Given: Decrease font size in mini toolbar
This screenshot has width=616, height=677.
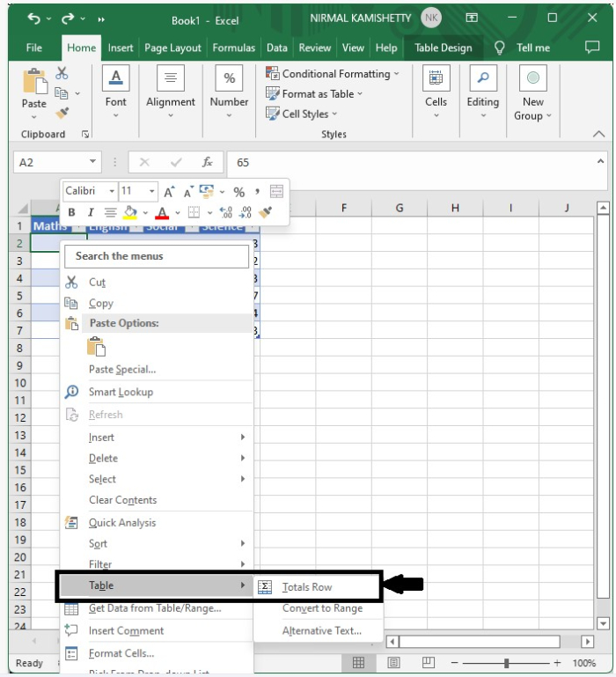Looking at the screenshot, I should [188, 191].
